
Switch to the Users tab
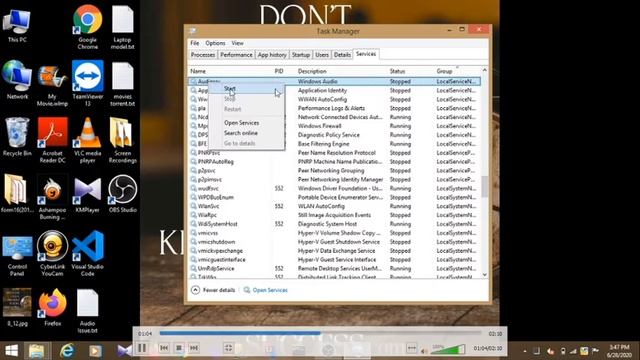(x=322, y=55)
